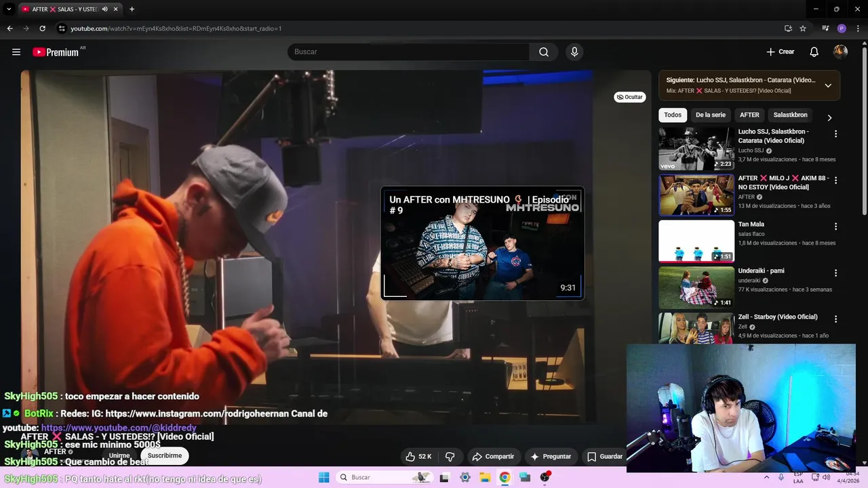This screenshot has height=488, width=868.
Task: Click the browser back arrow
Action: coord(9,28)
